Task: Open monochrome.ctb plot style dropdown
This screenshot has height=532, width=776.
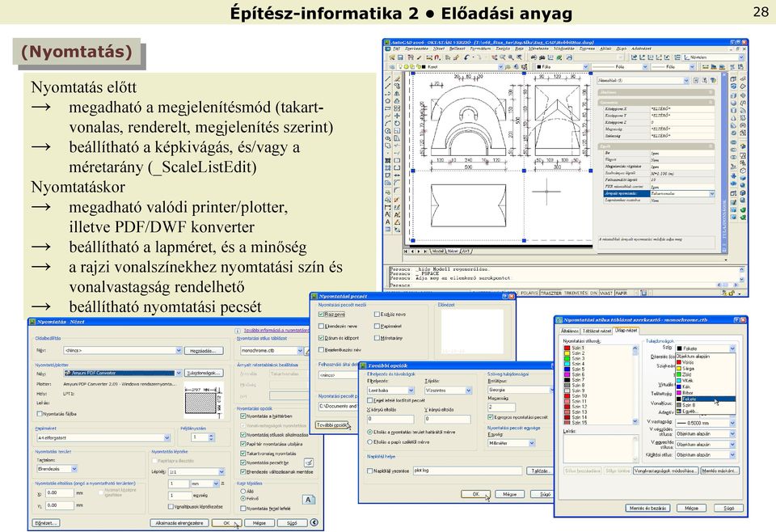Action: click(300, 350)
